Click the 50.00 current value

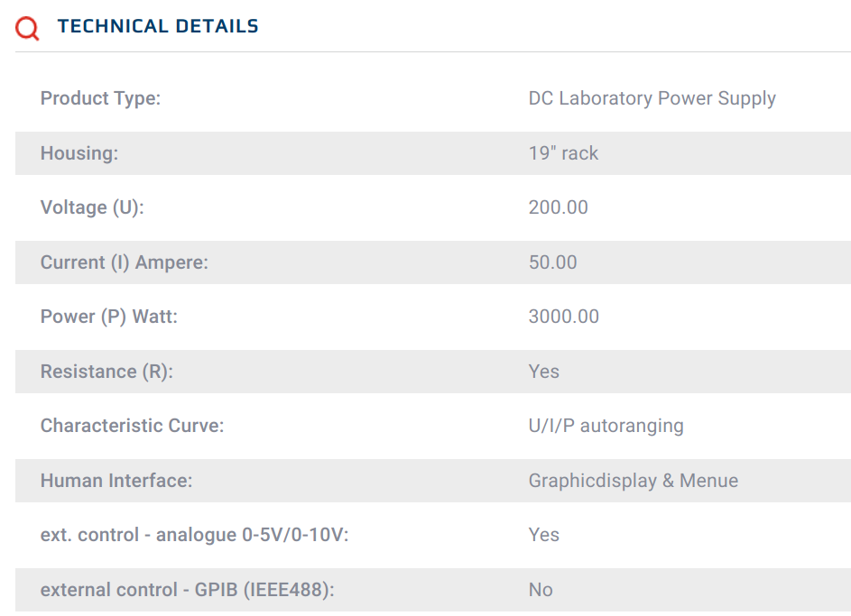coord(552,262)
